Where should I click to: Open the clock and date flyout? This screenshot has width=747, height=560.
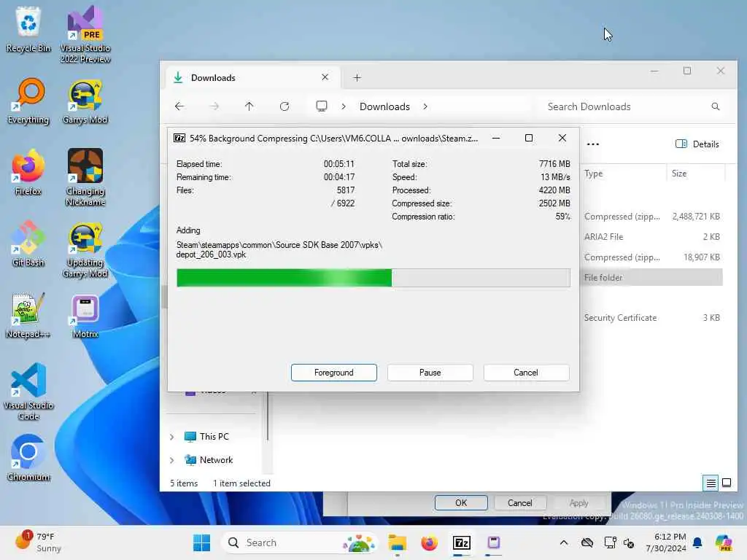(666, 542)
